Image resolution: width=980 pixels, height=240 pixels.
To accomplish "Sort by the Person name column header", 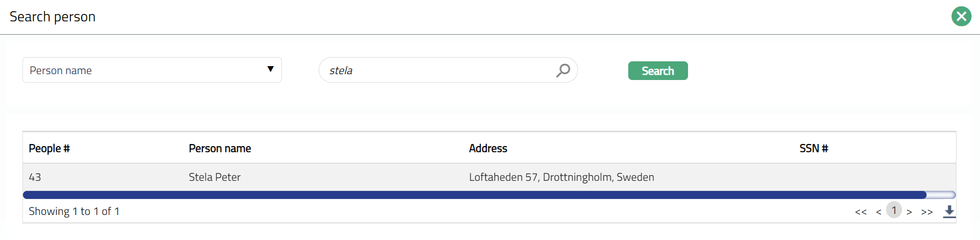I will coord(220,148).
